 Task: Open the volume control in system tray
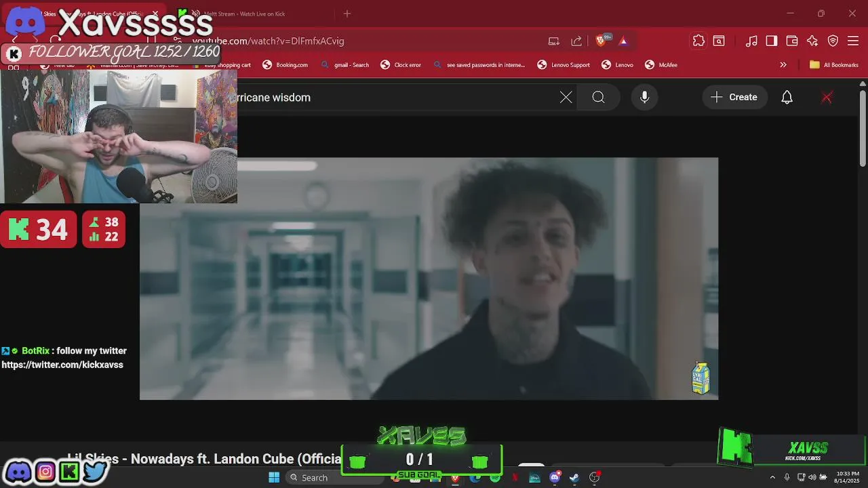tap(812, 478)
